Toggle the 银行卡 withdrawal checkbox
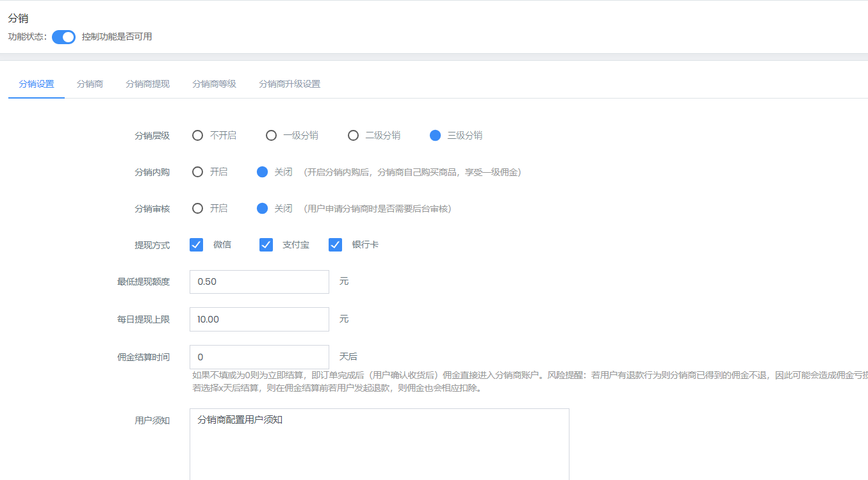 pyautogui.click(x=335, y=245)
